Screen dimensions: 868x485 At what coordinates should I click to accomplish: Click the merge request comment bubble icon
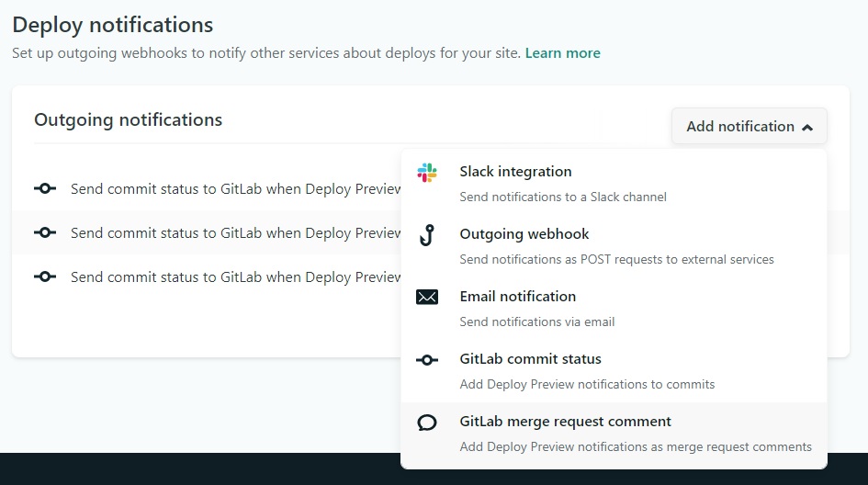click(x=427, y=423)
